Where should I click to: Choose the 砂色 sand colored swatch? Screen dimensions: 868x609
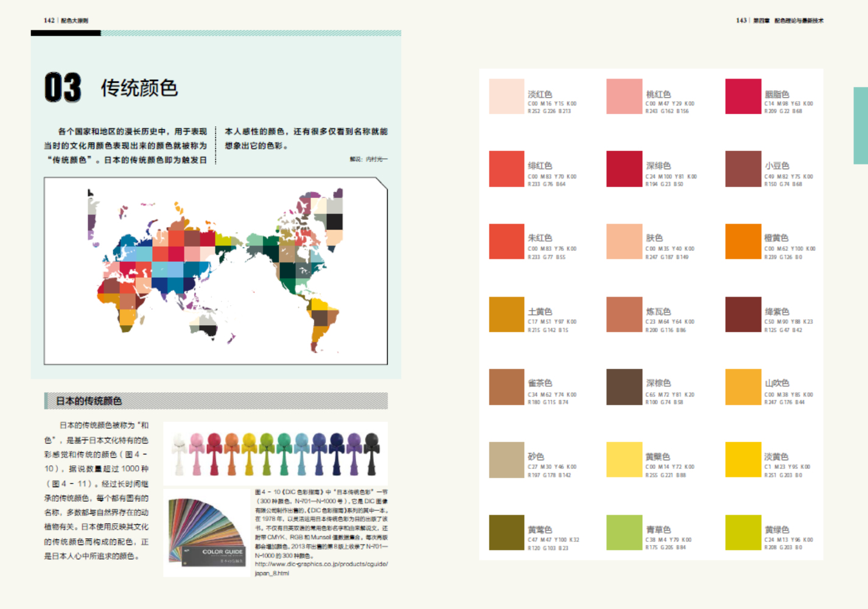point(506,460)
